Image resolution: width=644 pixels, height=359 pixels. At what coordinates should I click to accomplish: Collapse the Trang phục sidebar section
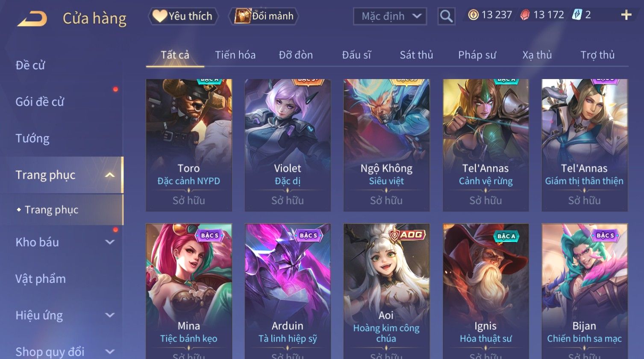tap(109, 175)
